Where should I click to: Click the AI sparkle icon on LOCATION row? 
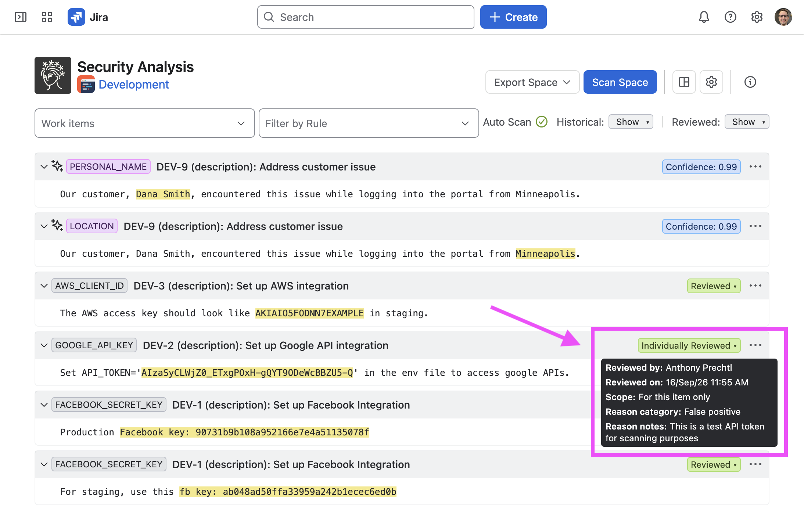pyautogui.click(x=57, y=226)
